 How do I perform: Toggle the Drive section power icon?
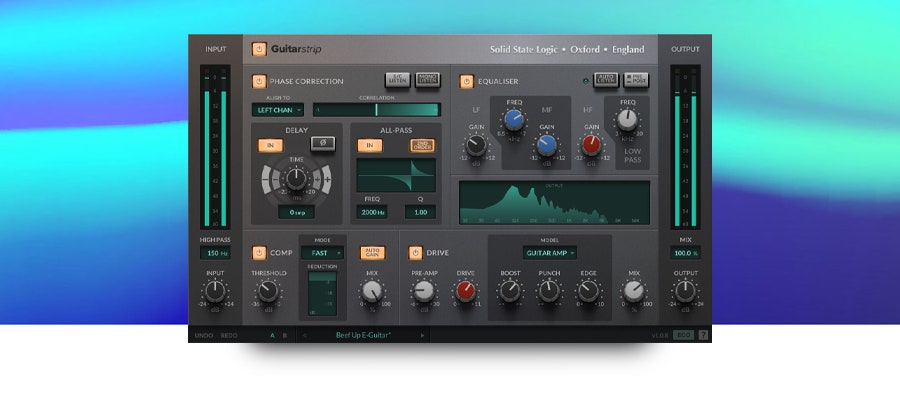tap(415, 253)
